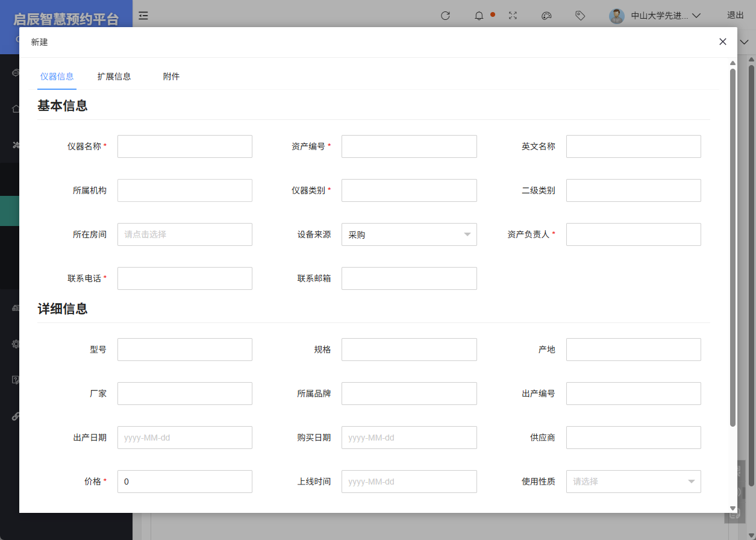
Task: Switch to the 扩展信息 tab
Action: pos(114,77)
